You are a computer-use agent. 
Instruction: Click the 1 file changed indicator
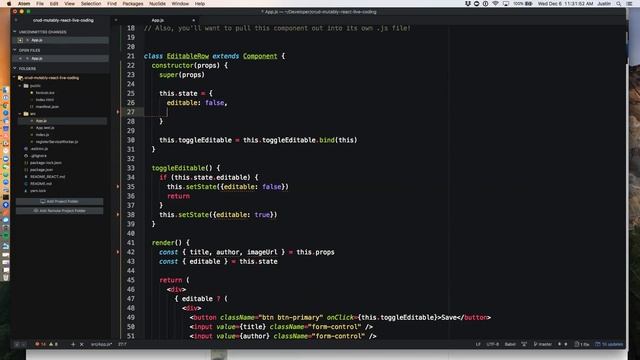point(582,344)
